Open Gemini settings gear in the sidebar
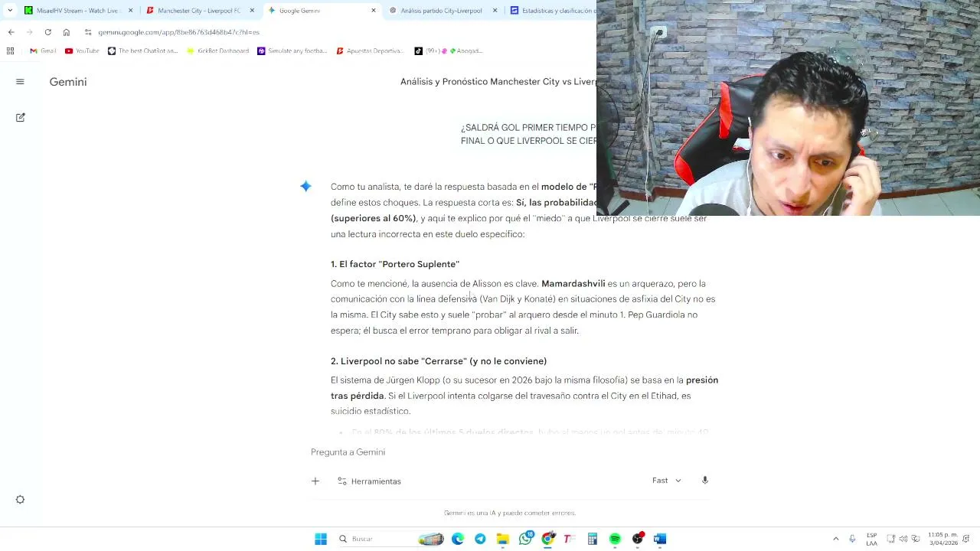Screen dimensions: 980x551 (x=20, y=500)
